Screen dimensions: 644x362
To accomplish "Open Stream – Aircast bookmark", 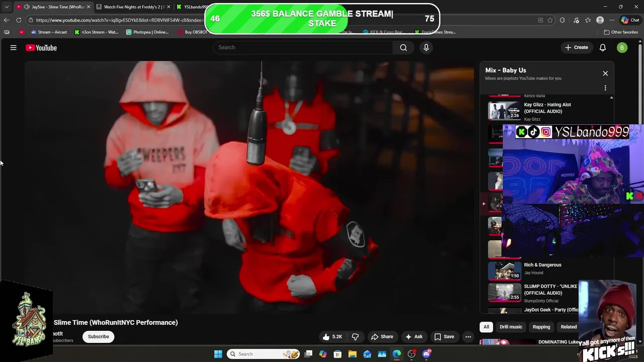I will coord(49,32).
